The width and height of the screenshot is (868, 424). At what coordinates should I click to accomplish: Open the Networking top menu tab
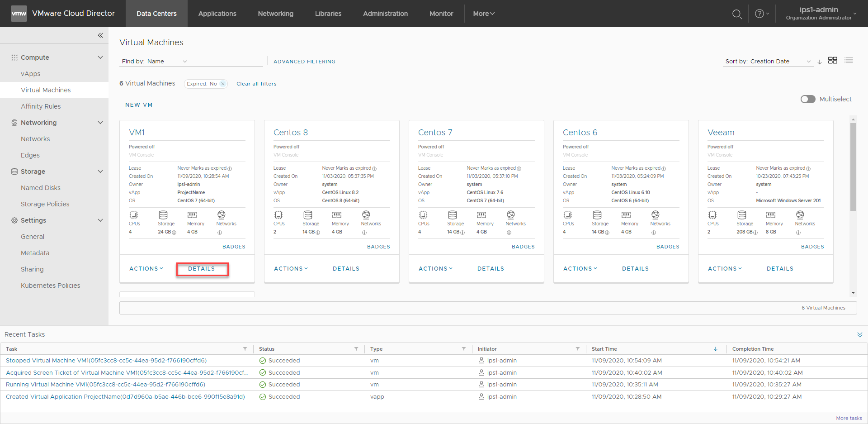tap(275, 14)
